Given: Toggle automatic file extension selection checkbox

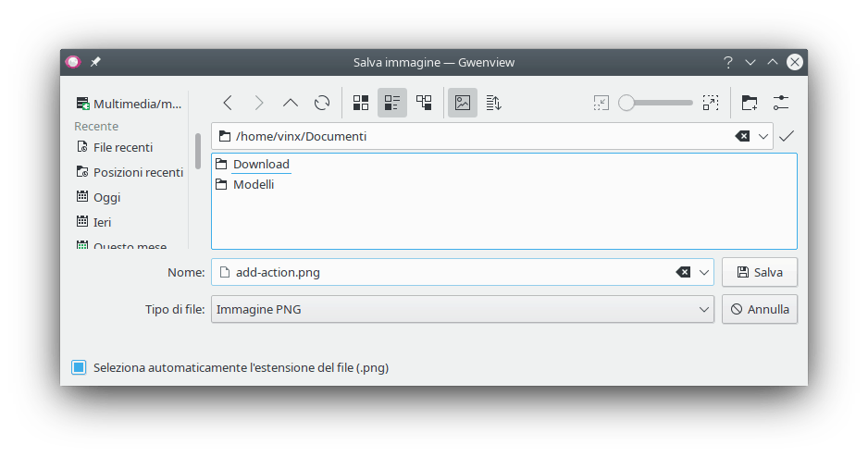Looking at the screenshot, I should pyautogui.click(x=80, y=367).
